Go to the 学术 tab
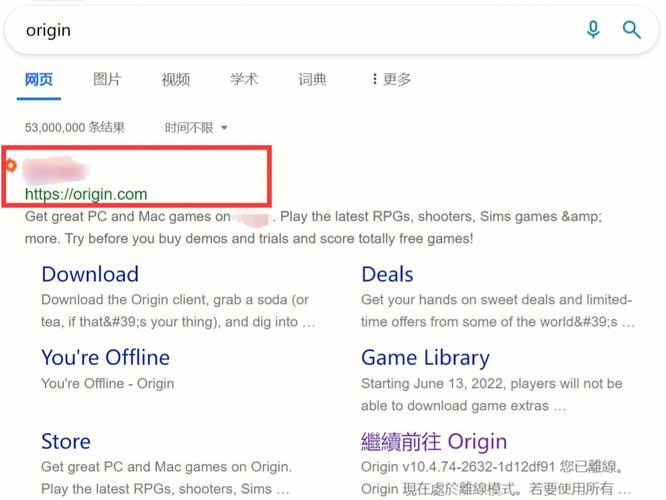This screenshot has height=500, width=666. (x=244, y=79)
